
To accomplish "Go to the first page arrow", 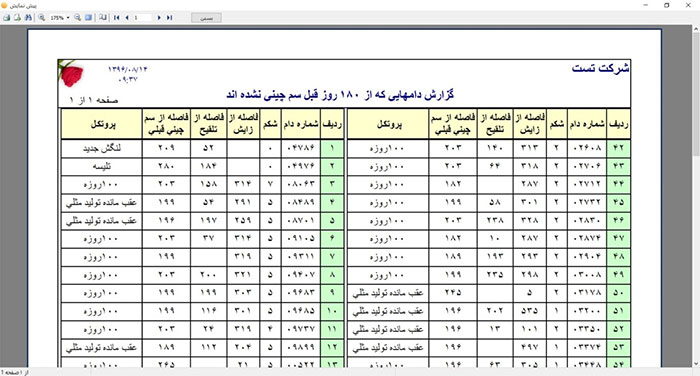I will 117,18.
